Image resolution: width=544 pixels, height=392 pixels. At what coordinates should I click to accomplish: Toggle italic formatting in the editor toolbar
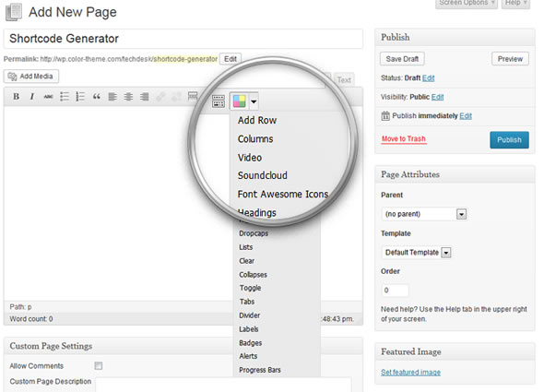32,97
